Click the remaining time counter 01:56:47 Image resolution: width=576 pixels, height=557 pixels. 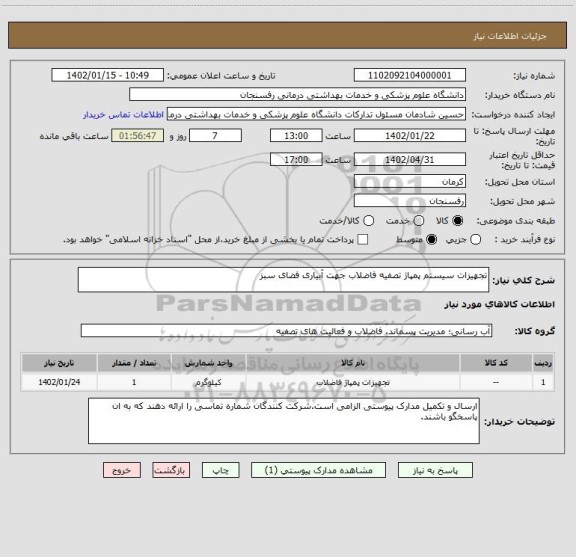pyautogui.click(x=138, y=136)
